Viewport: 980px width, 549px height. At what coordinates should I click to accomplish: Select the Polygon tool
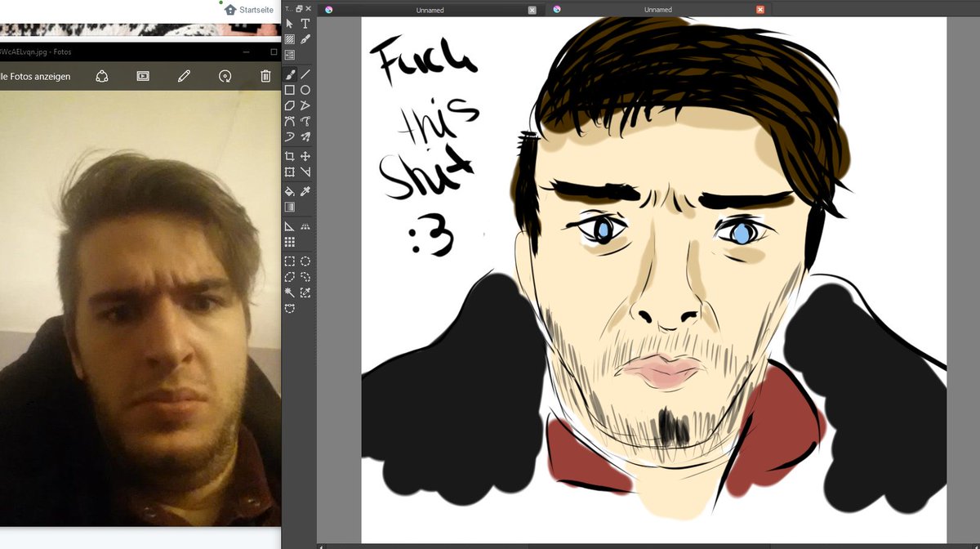pyautogui.click(x=289, y=105)
